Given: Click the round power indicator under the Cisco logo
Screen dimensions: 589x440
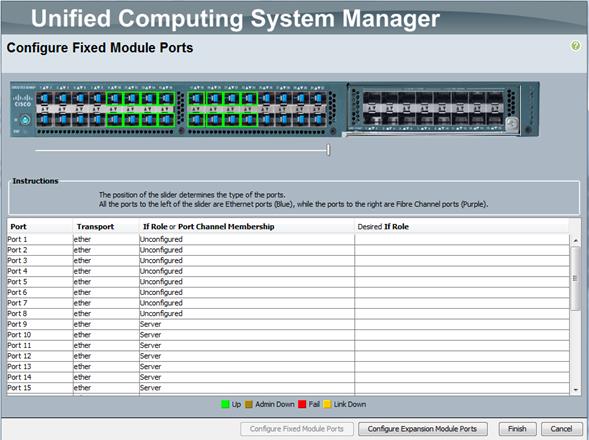Looking at the screenshot, I should click(25, 120).
